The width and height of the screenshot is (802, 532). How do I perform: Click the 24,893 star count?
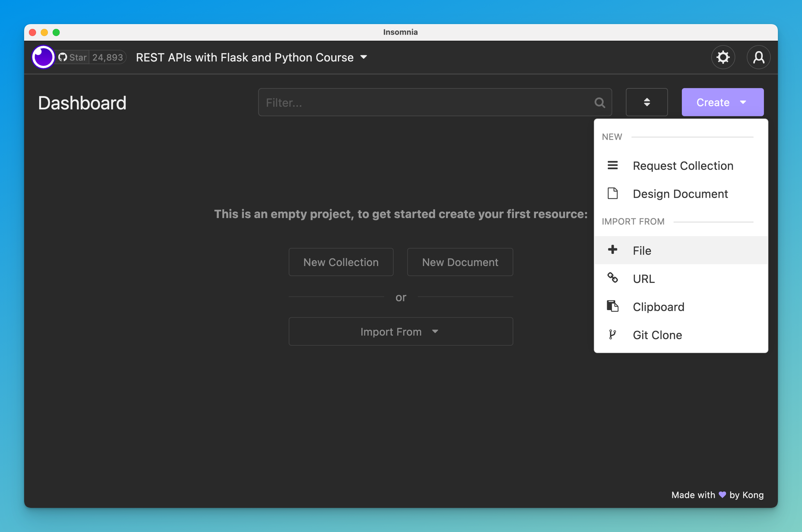click(x=107, y=57)
